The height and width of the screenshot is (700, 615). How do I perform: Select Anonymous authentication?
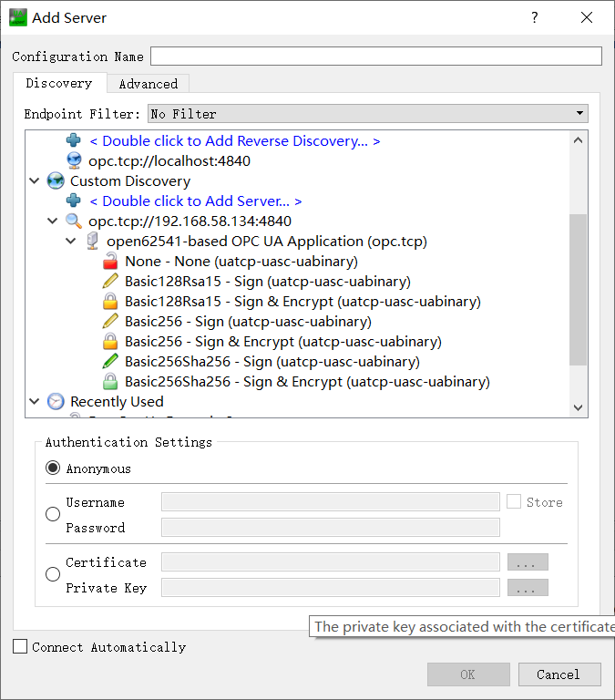(x=53, y=468)
